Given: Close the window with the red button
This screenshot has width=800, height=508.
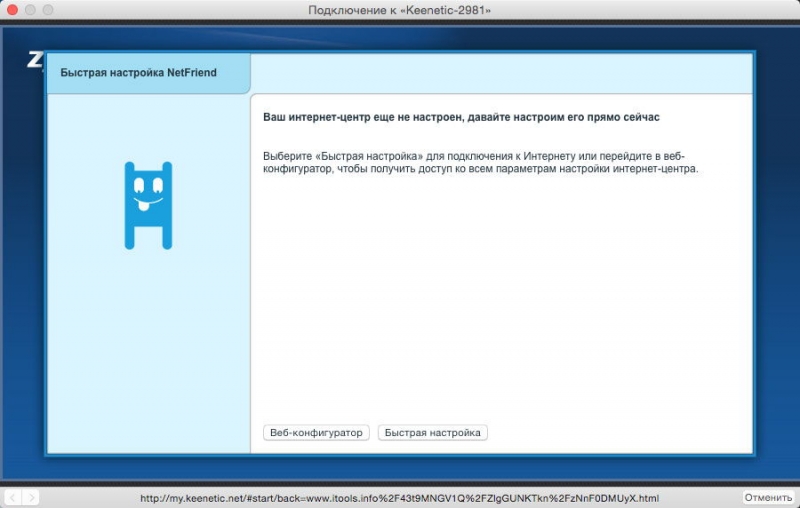Looking at the screenshot, I should coord(12,10).
